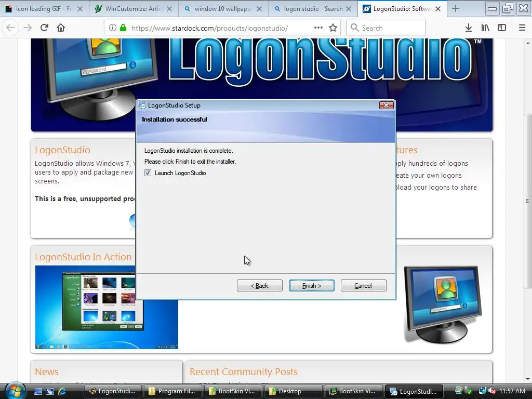
Task: Open second BootSkin Vi... taskbar button
Action: point(353,391)
